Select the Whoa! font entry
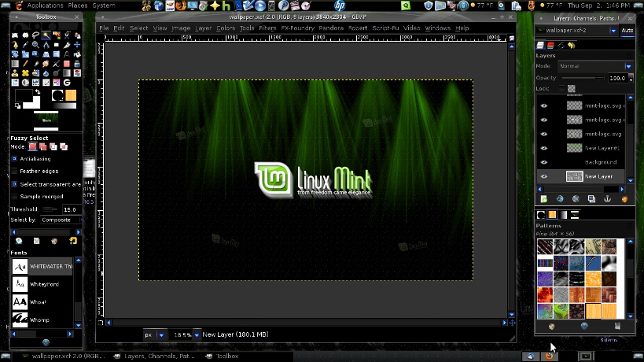Viewport: 644px width, 362px height. click(x=42, y=302)
